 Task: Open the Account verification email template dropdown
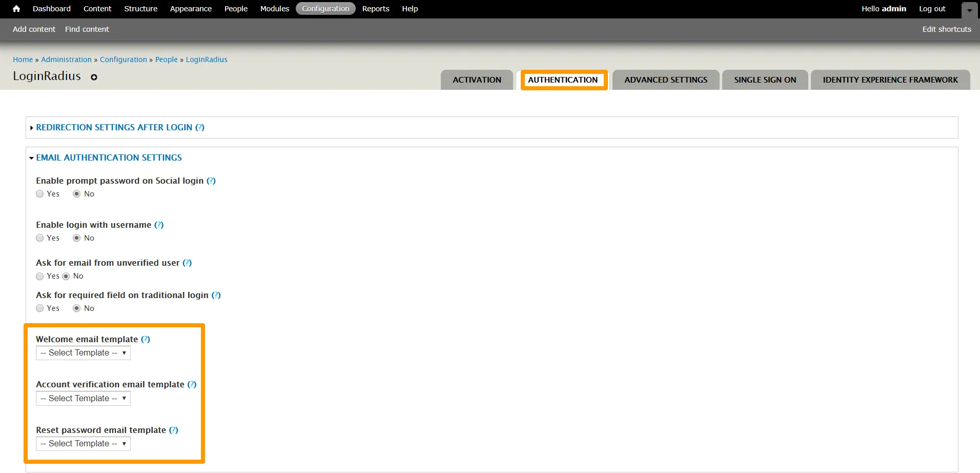[x=83, y=399]
